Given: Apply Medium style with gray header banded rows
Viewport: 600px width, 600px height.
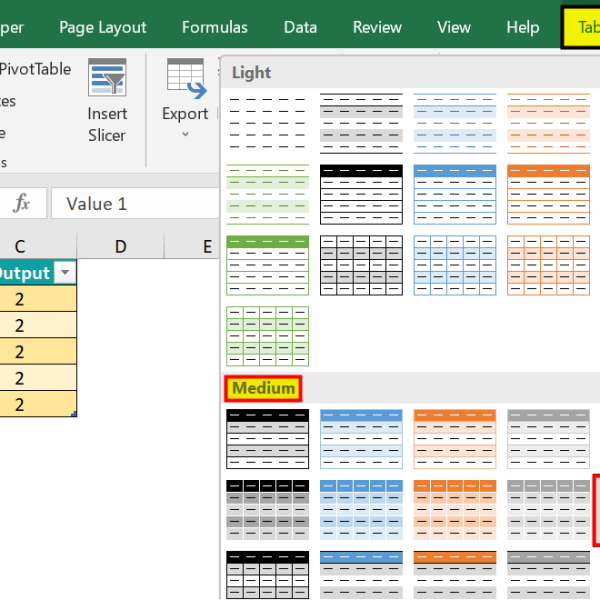Looking at the screenshot, I should (548, 439).
